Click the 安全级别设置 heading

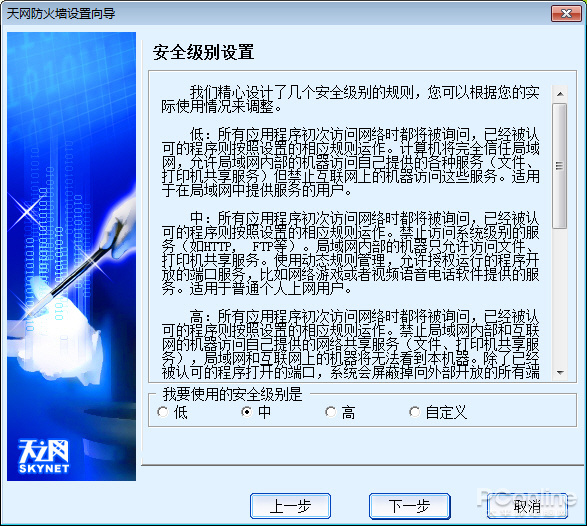[x=203, y=52]
